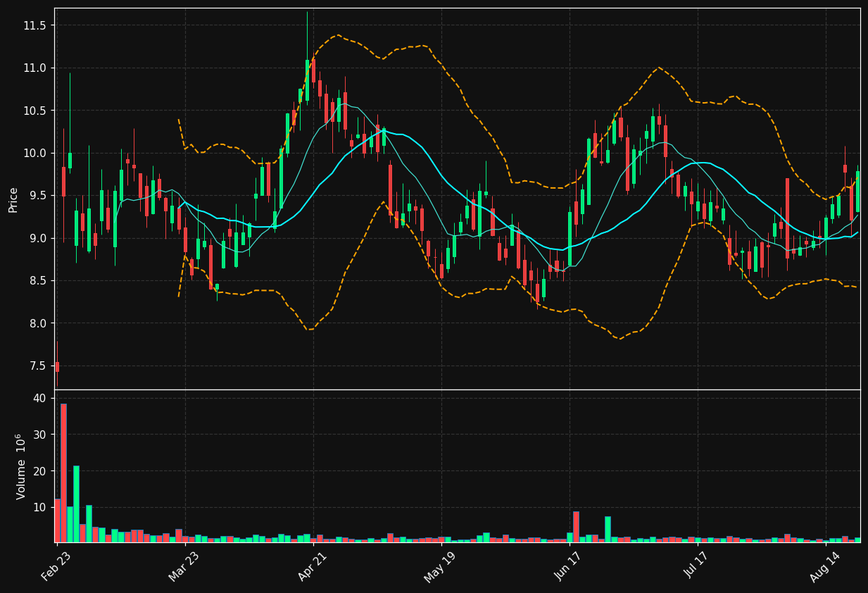
Task: Select the 10.0 price tick label
Action: (34, 154)
